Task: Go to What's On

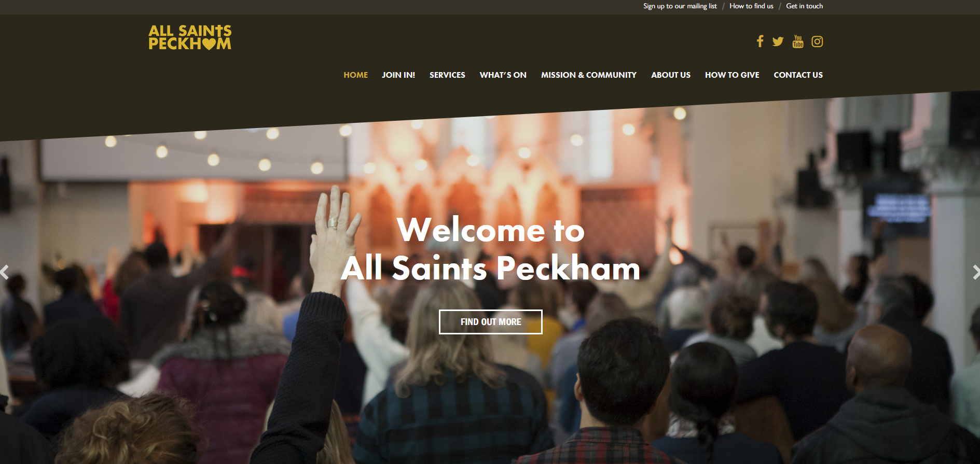Action: (503, 75)
